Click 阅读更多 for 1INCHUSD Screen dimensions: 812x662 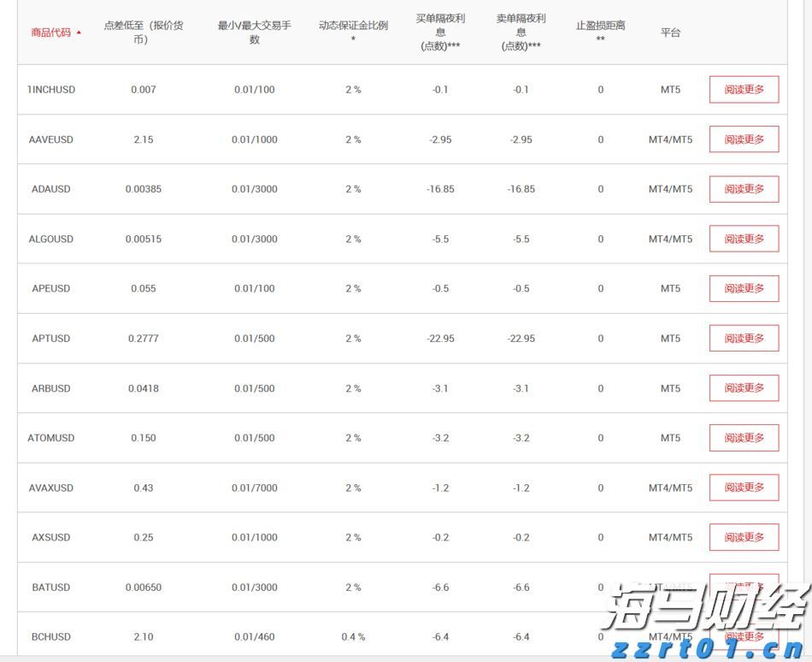pyautogui.click(x=744, y=89)
